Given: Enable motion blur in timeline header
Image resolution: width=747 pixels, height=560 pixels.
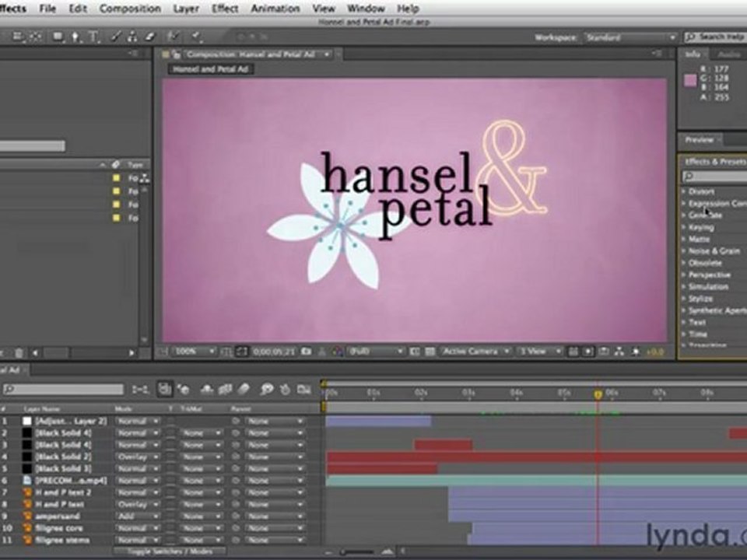Looking at the screenshot, I should (244, 389).
